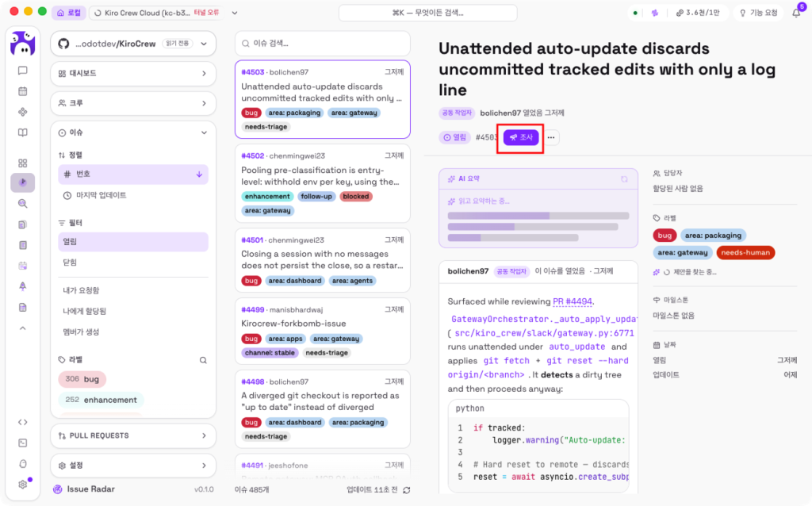Image resolution: width=812 pixels, height=506 pixels.
Task: Collapse the 이슈 section chevron
Action: (204, 133)
